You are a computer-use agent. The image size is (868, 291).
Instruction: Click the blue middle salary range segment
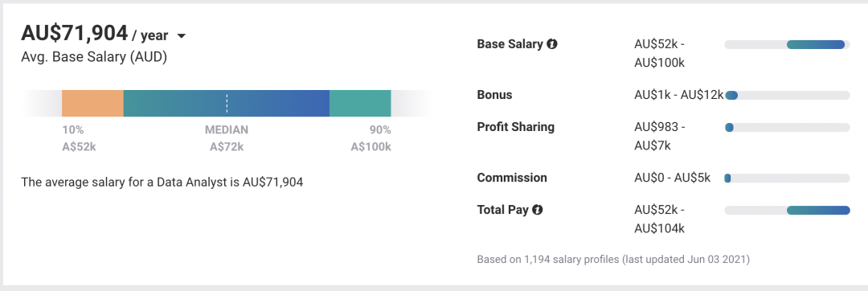pyautogui.click(x=227, y=103)
